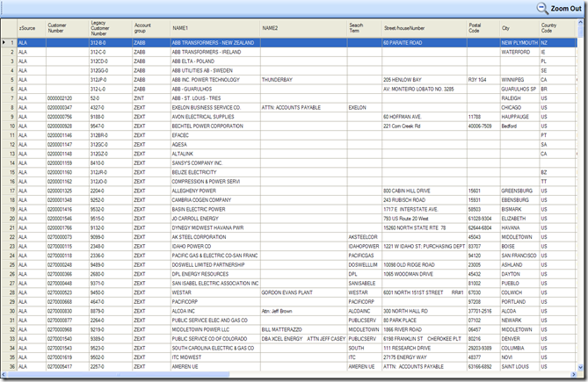588x382 pixels.
Task: Click cell 205 HENLOW BAY
Action: coord(425,80)
